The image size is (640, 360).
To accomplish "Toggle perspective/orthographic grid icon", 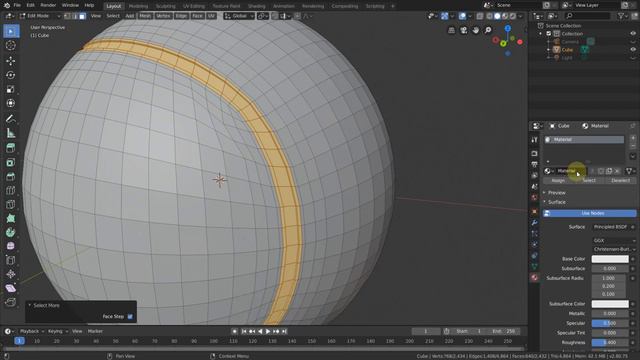I will tap(451, 30).
